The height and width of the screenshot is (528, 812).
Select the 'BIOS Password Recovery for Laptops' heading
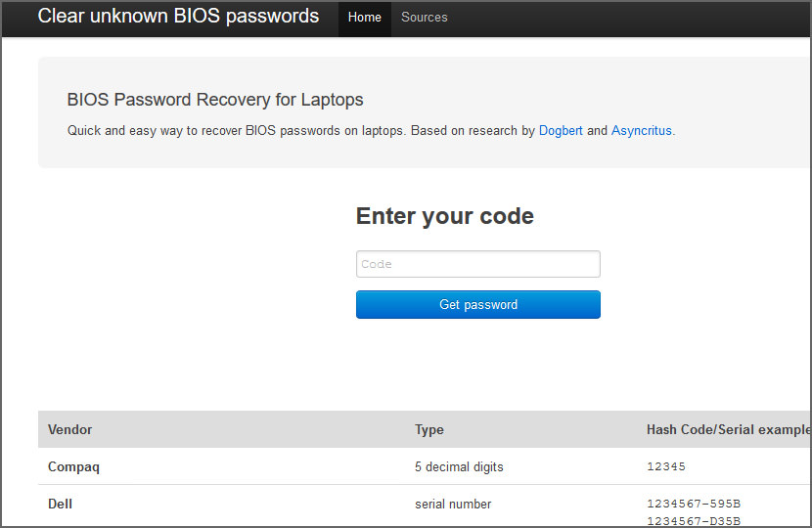[215, 100]
